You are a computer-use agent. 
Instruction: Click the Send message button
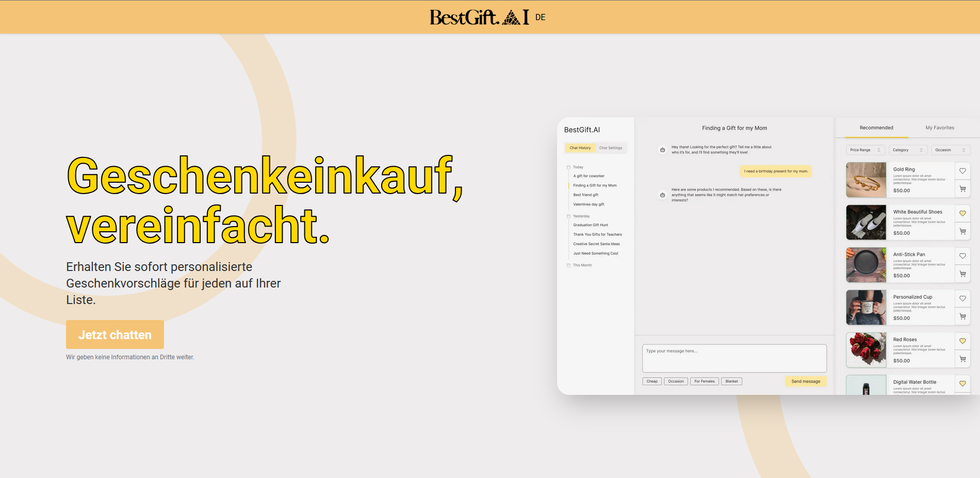pos(806,381)
